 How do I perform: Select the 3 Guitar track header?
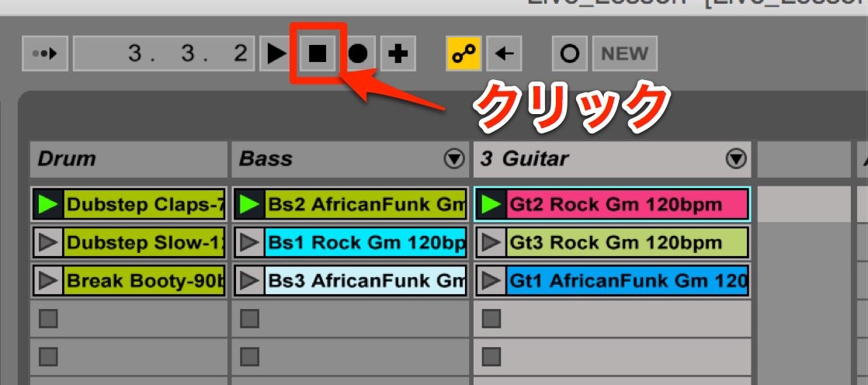point(612,159)
